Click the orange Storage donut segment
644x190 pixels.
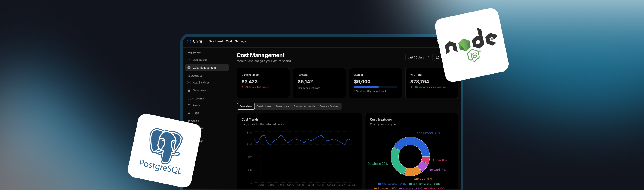412,171
